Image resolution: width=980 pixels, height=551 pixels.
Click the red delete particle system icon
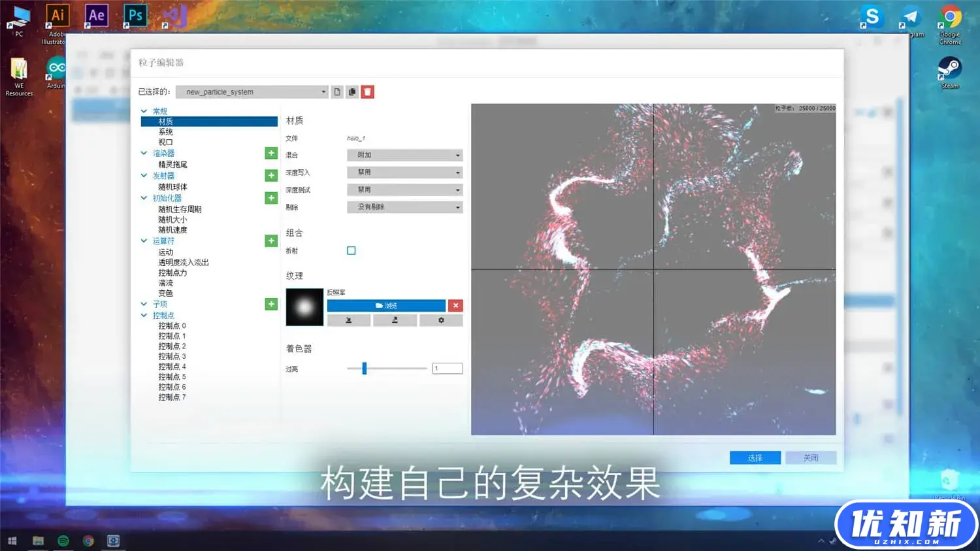[x=368, y=92]
